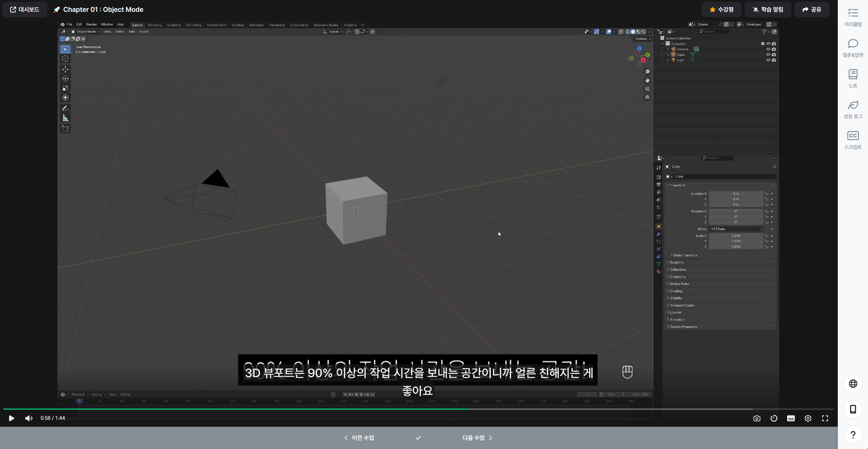The height and width of the screenshot is (449, 868).
Task: Switch perspective/orthographic grid icon
Action: coord(647,97)
